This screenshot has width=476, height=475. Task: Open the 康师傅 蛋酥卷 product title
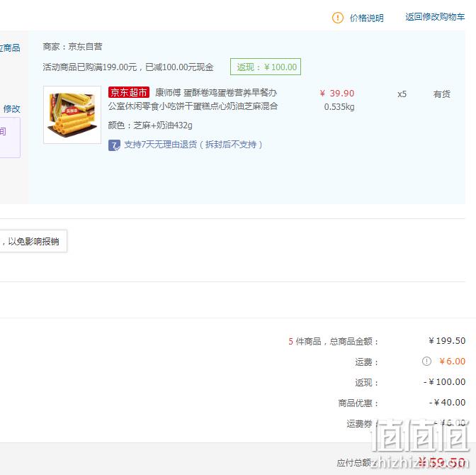(x=193, y=99)
